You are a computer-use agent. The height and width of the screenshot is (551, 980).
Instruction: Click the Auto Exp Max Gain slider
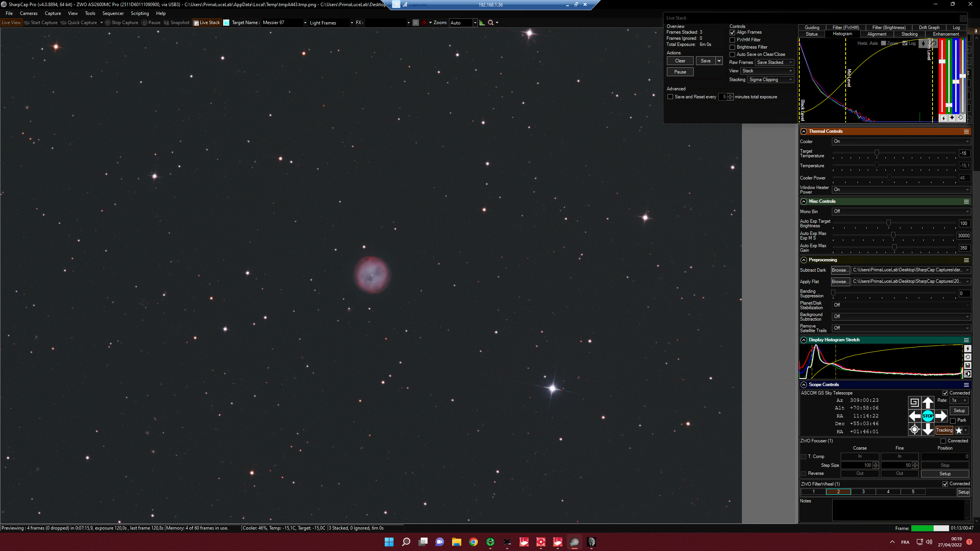click(894, 248)
